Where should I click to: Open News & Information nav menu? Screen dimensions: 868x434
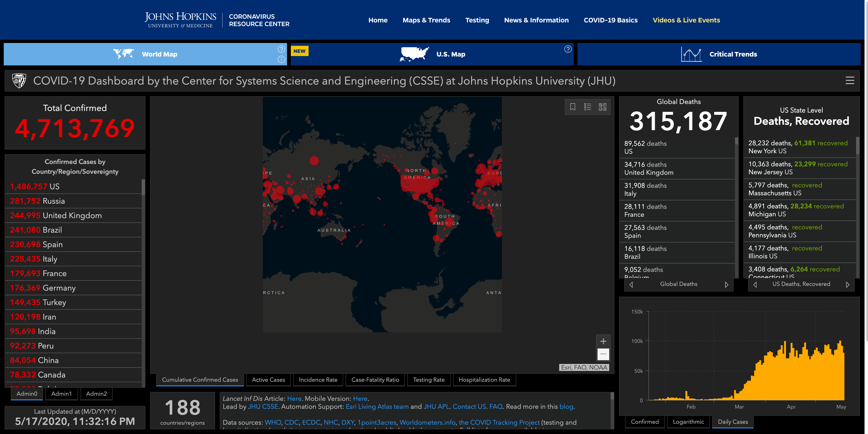pos(537,20)
